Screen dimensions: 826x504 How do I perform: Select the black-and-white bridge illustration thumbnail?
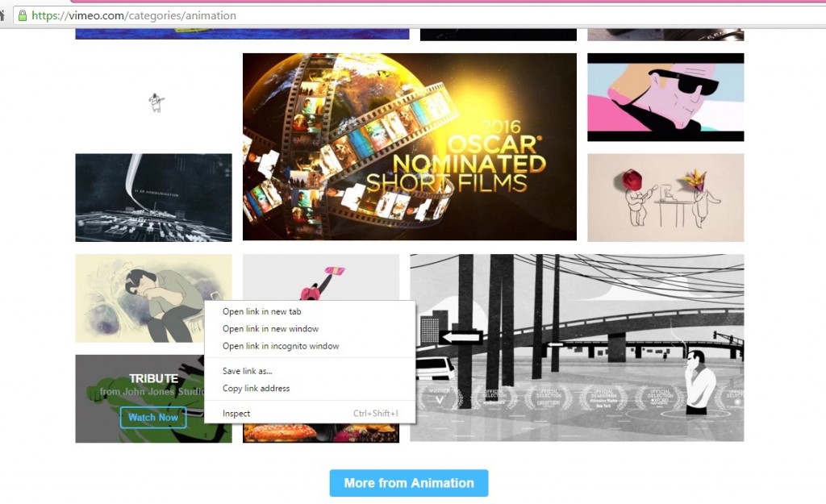577,347
